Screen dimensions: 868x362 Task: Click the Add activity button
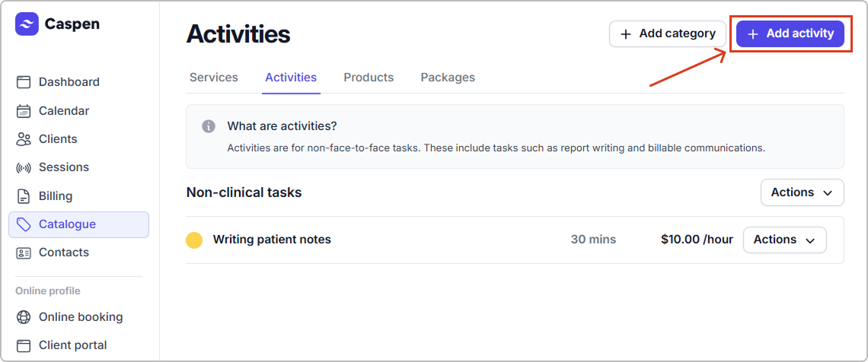[790, 33]
